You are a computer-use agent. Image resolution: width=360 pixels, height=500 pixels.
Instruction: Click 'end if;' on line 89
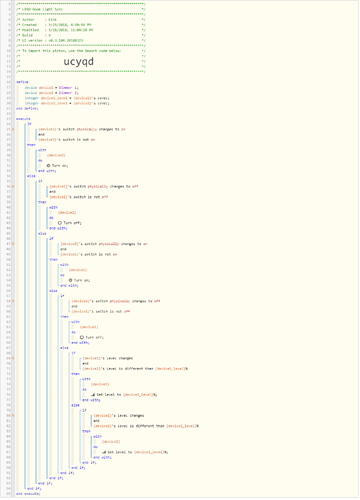coord(89,463)
